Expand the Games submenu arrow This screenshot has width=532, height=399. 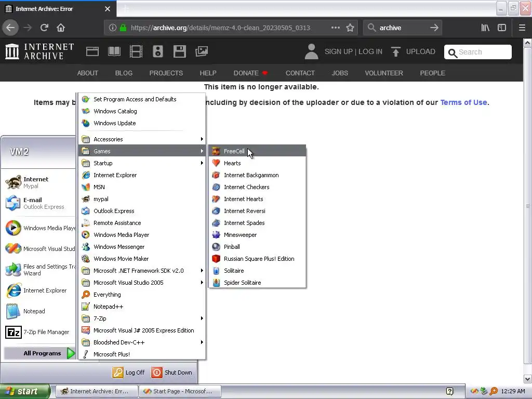coord(202,151)
